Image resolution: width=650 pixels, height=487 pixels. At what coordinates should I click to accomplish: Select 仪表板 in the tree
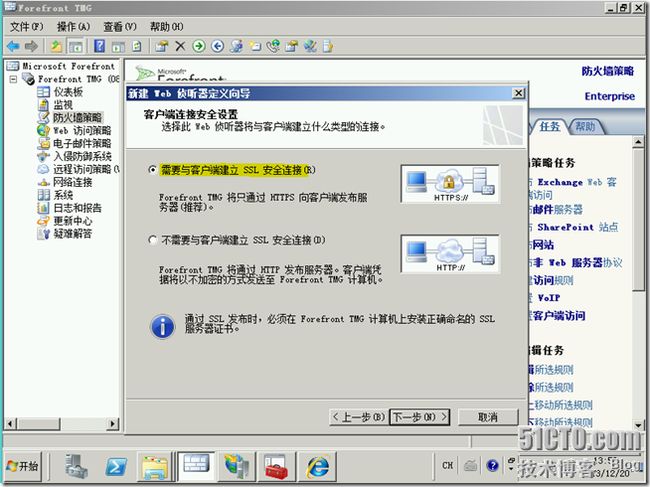point(68,92)
